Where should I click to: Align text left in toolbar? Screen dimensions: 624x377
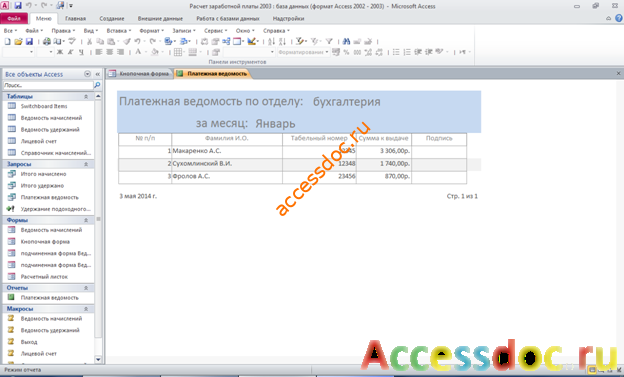point(99,52)
